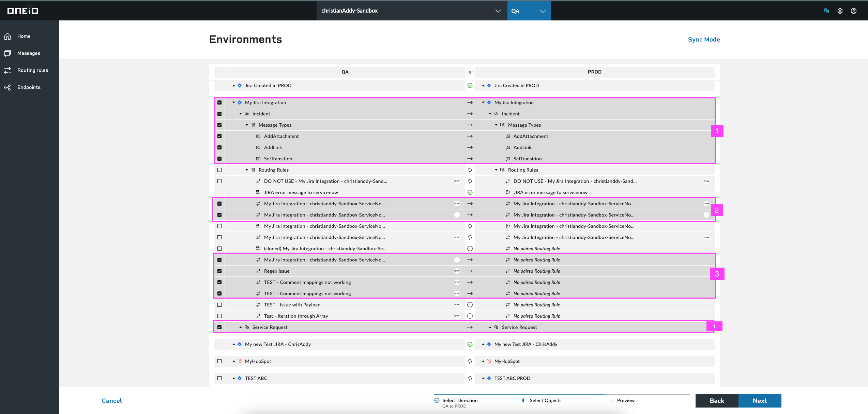868x414 pixels.
Task: Click warning icon on TEST - Issue with Payload row
Action: 470,305
